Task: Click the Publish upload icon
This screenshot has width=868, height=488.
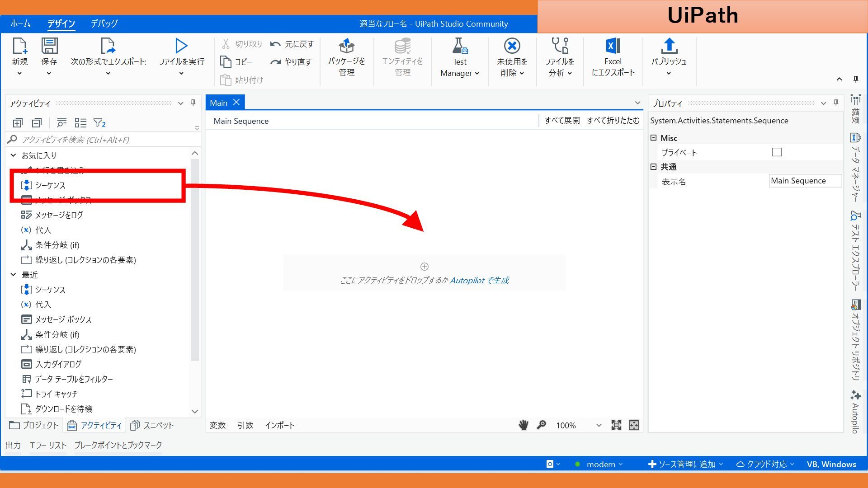Action: tap(669, 46)
